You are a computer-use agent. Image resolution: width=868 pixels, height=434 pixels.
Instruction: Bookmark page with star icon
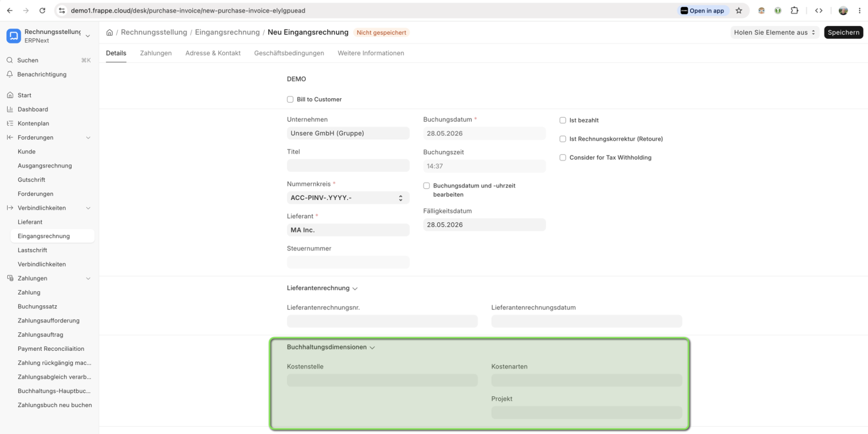tap(739, 10)
